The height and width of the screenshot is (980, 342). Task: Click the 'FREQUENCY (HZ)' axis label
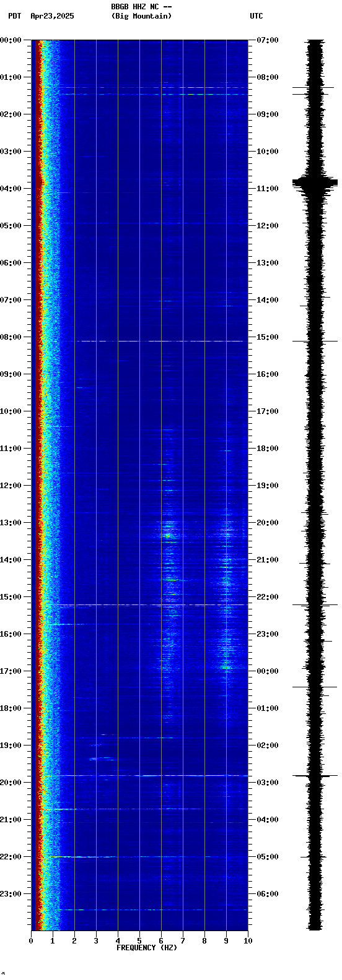tap(146, 948)
